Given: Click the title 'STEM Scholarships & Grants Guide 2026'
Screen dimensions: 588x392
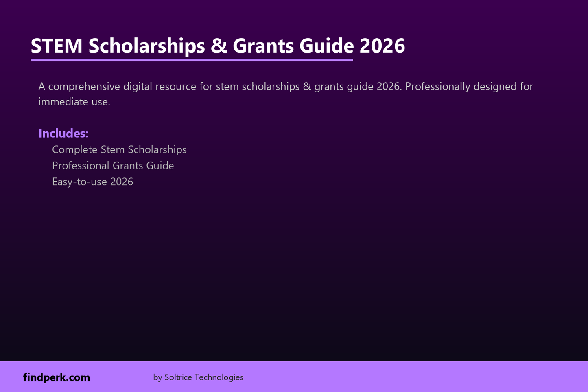Looking at the screenshot, I should (218, 46).
